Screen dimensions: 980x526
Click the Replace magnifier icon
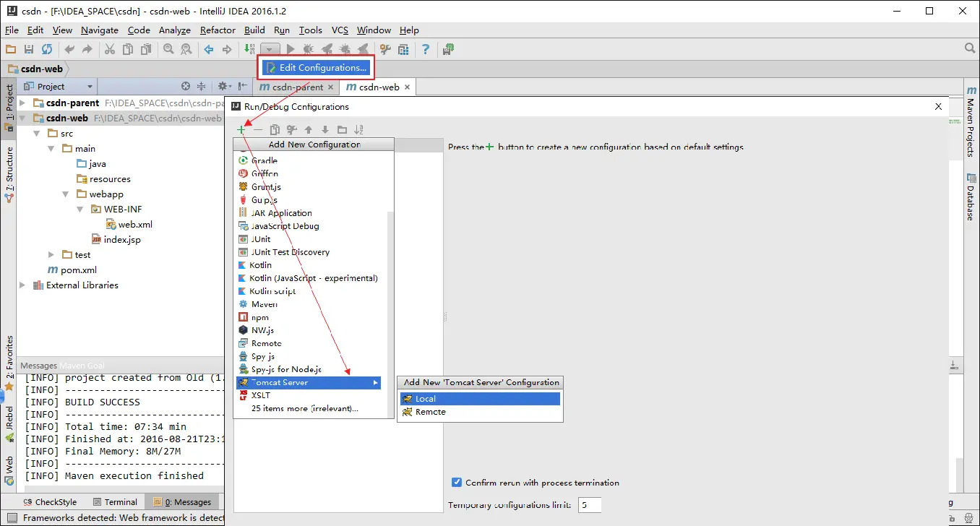tap(186, 49)
